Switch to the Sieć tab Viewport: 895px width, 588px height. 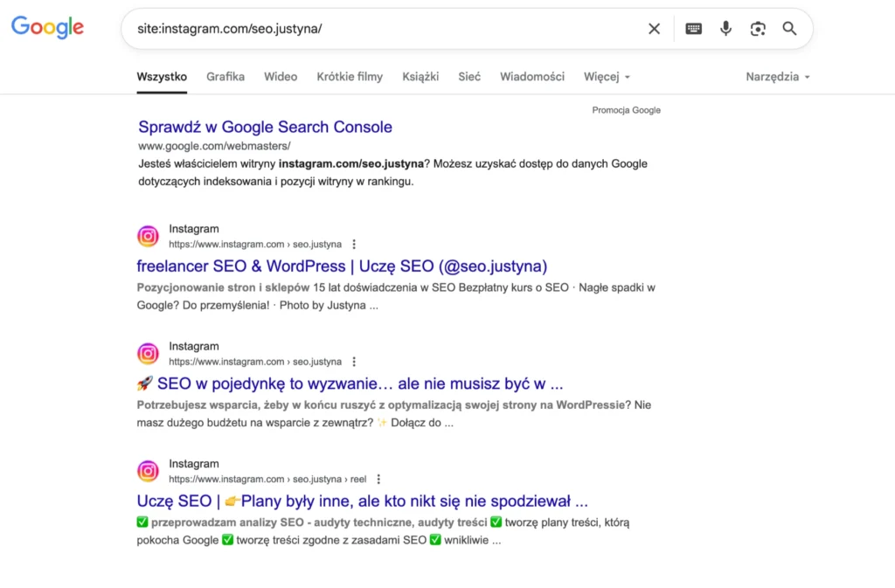click(x=469, y=77)
